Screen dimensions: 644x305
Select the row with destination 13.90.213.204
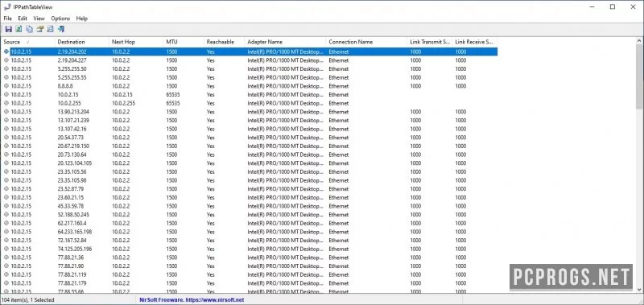(249, 112)
